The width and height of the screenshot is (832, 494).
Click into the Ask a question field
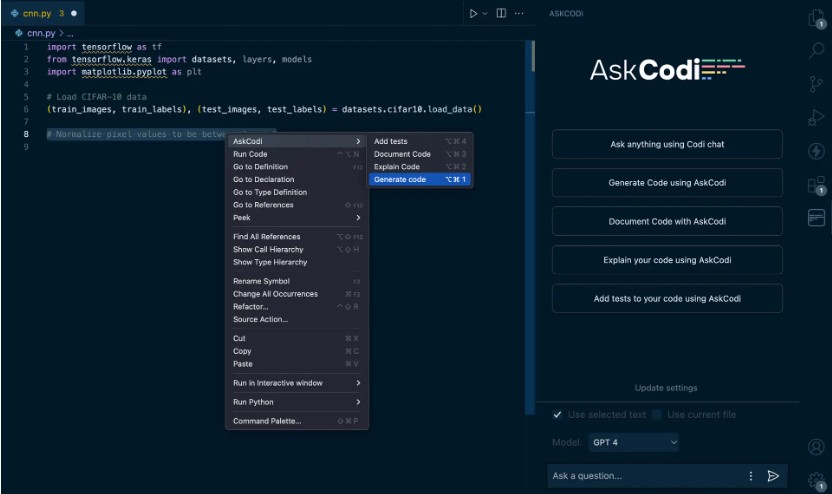pyautogui.click(x=645, y=476)
